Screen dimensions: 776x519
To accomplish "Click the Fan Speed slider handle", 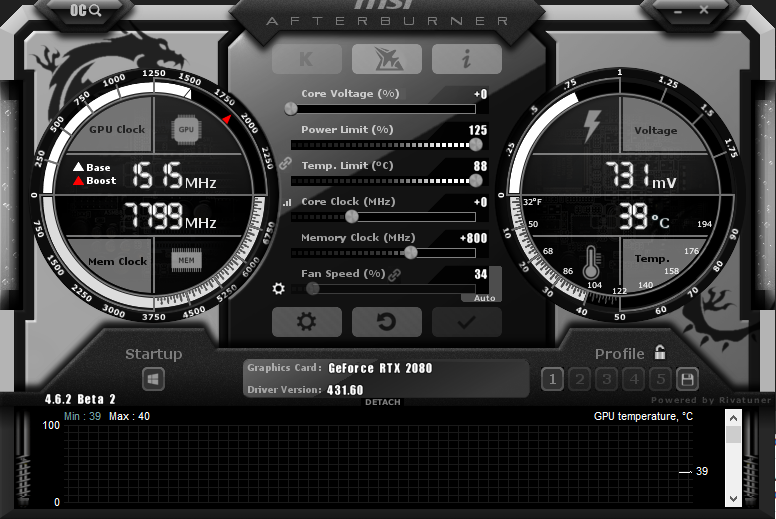I will click(312, 288).
